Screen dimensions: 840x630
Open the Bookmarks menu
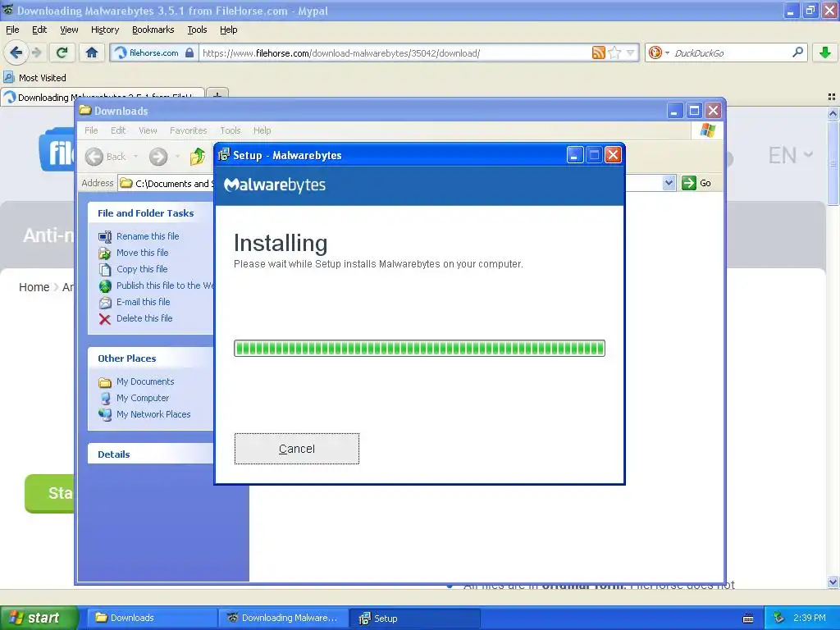coord(153,30)
